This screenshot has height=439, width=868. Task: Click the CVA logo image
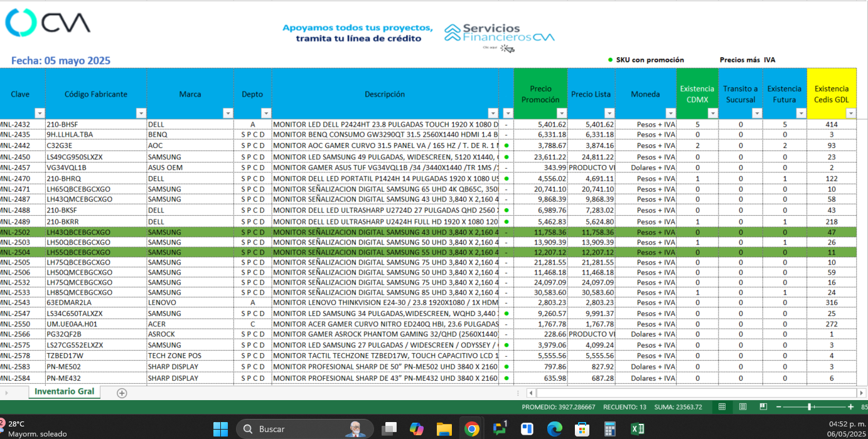coord(48,23)
